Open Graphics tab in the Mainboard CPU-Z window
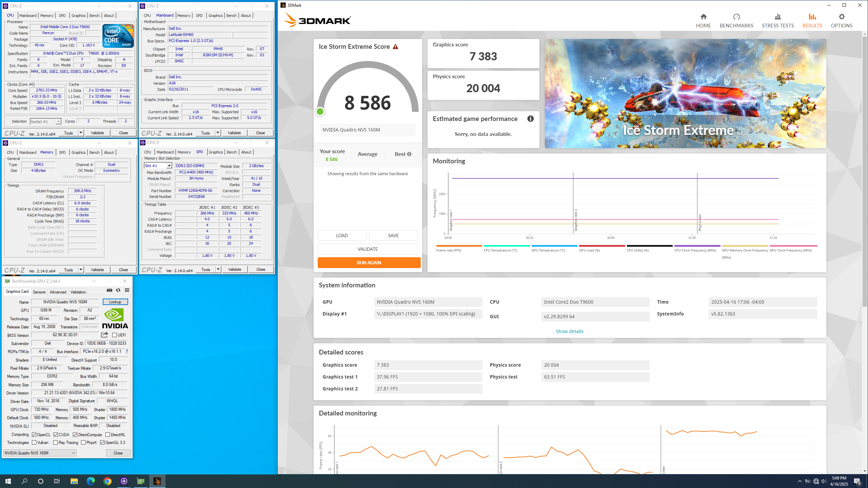 (x=216, y=16)
